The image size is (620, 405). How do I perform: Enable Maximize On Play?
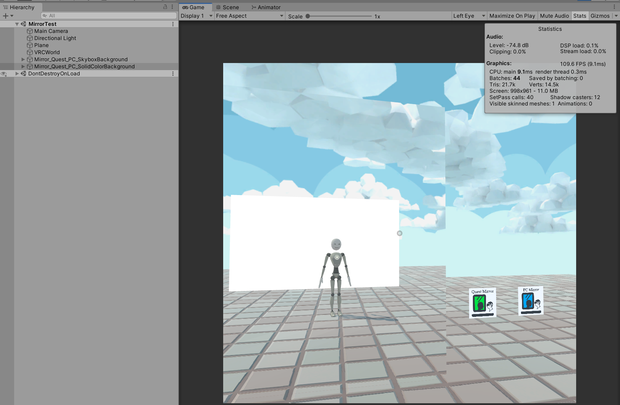pyautogui.click(x=512, y=16)
